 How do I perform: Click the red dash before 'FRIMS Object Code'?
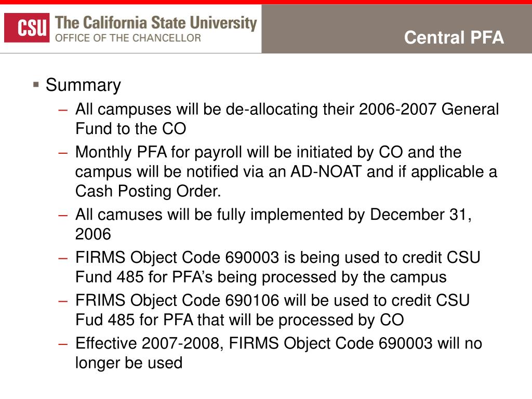[63, 301]
